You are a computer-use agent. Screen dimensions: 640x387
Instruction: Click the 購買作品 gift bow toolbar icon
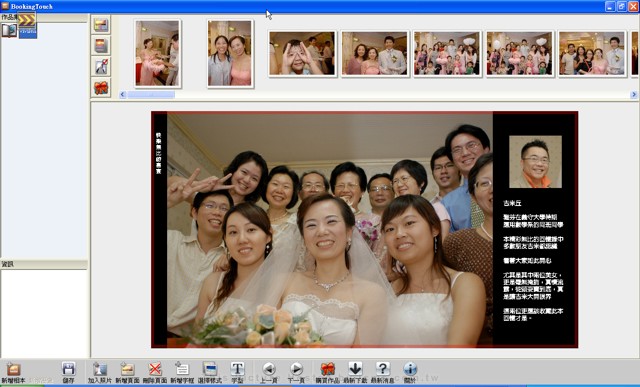[x=327, y=369]
